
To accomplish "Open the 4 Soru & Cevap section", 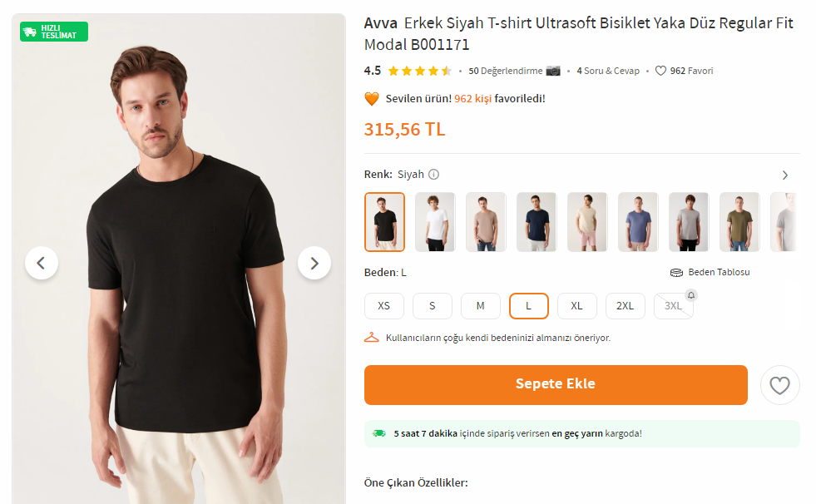I will [608, 71].
